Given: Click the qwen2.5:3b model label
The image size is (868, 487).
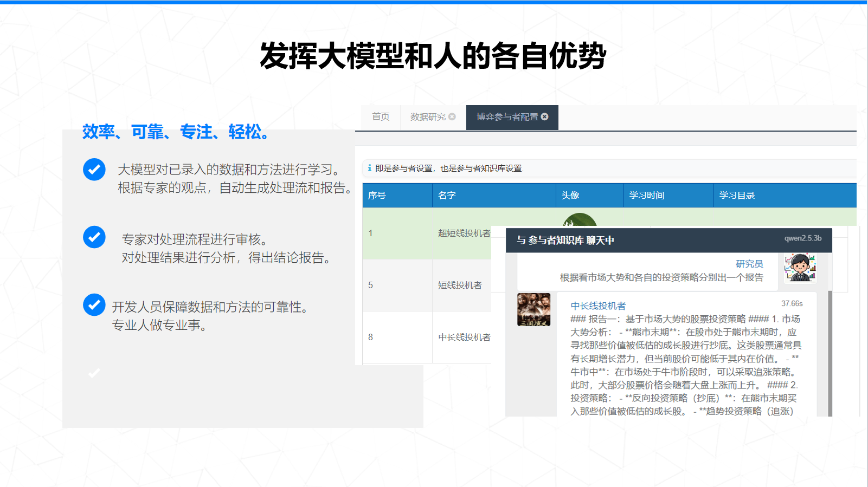Looking at the screenshot, I should coord(803,238).
